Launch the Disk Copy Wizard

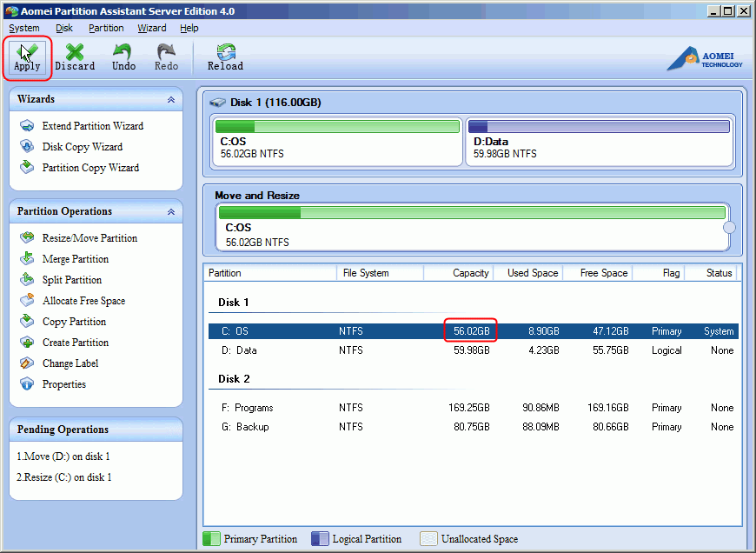(82, 147)
